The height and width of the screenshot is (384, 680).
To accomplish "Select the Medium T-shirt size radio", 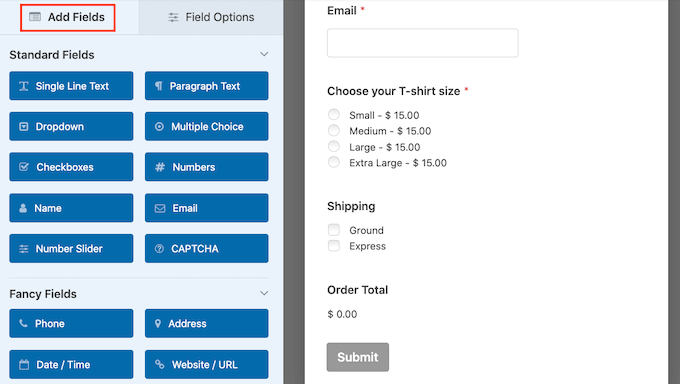I will pos(333,130).
